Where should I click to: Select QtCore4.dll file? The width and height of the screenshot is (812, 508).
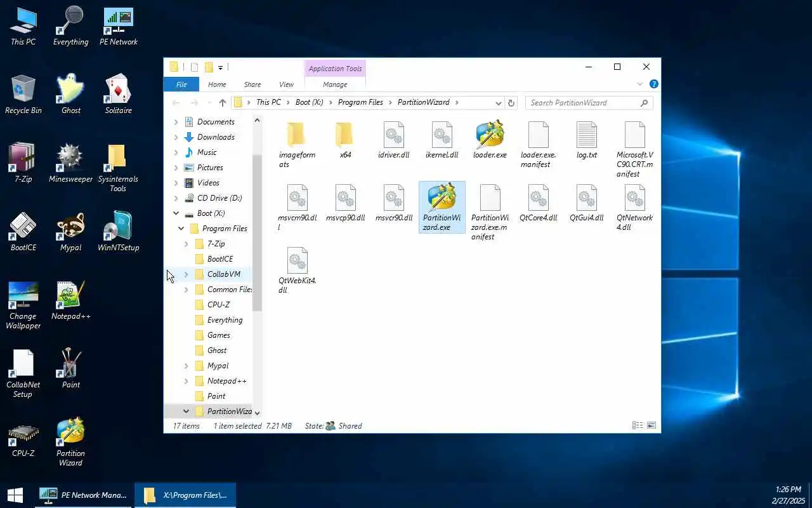(x=538, y=203)
